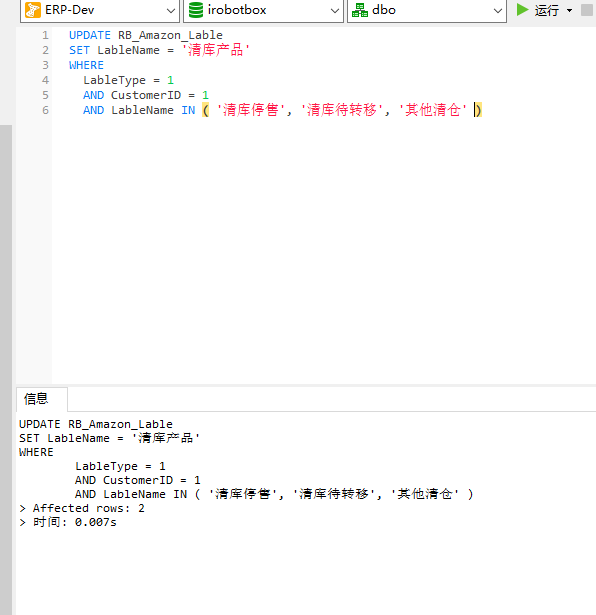Click the highlighted closing parenthesis on line 6
Viewport: 596px width, 615px height.
478,110
